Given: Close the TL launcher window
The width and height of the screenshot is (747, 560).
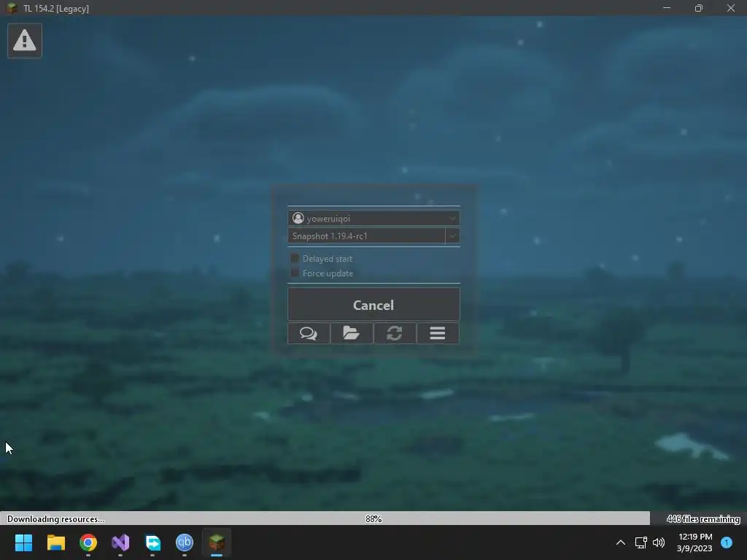Looking at the screenshot, I should (731, 8).
